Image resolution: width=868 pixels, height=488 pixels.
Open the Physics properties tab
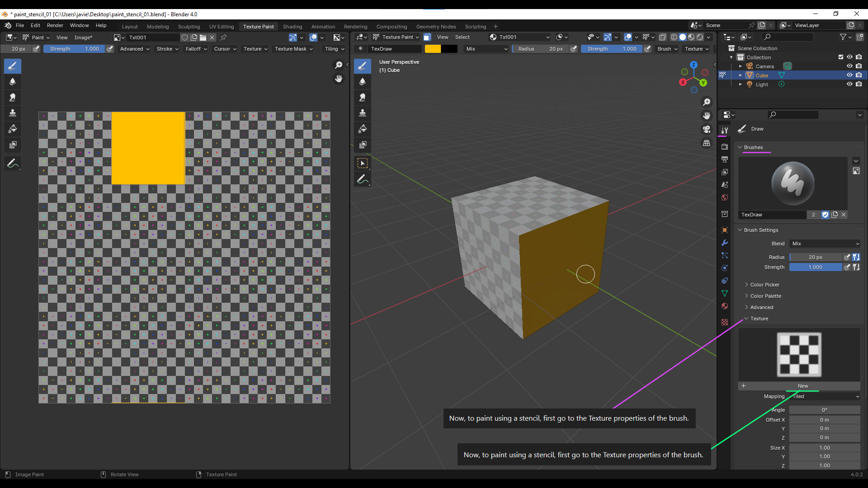click(725, 268)
